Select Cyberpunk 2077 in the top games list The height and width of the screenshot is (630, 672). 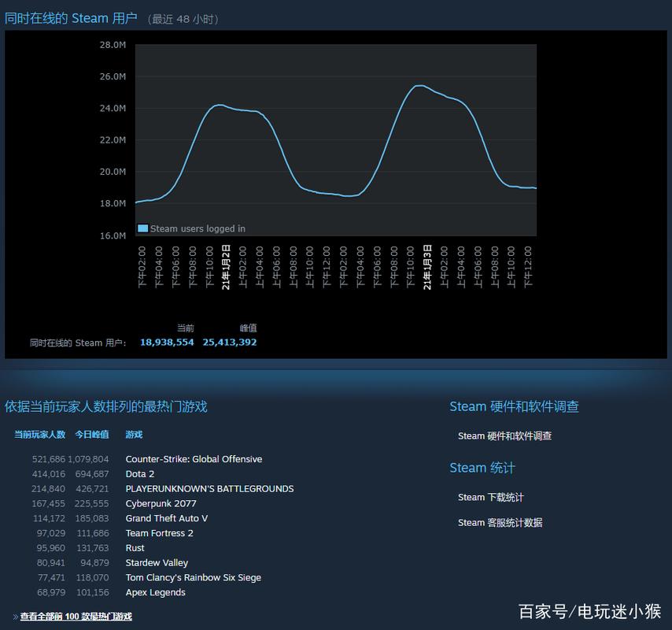pyautogui.click(x=161, y=503)
